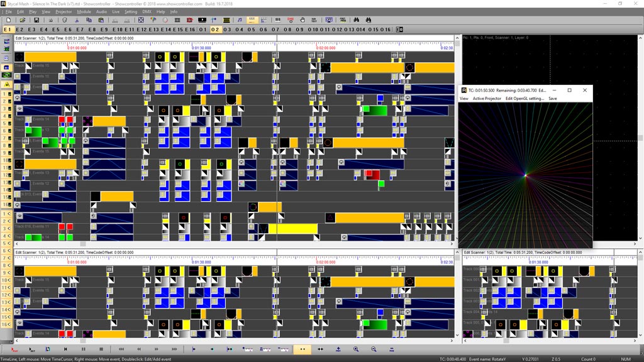644x362 pixels.
Task: Open the View menu of the preview window
Action: [x=464, y=98]
